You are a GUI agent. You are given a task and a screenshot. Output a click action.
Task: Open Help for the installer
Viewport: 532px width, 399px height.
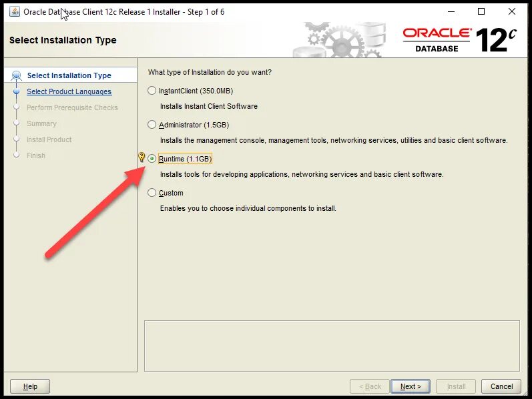[x=30, y=386]
